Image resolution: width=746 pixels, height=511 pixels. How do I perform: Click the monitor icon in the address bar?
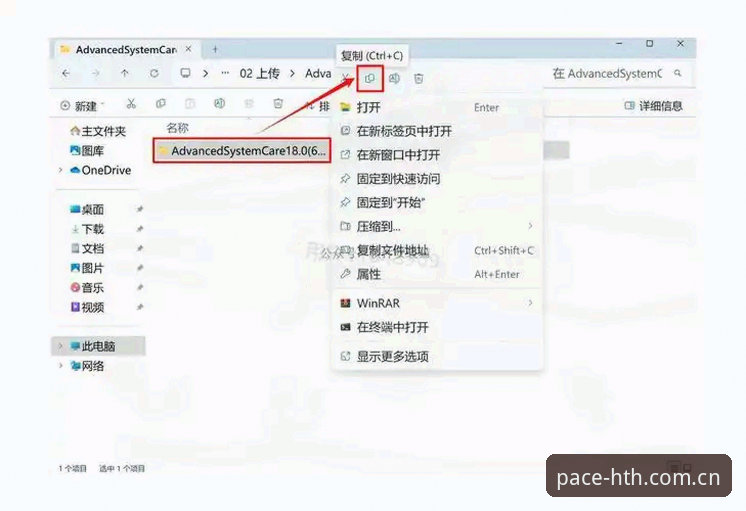[x=185, y=73]
